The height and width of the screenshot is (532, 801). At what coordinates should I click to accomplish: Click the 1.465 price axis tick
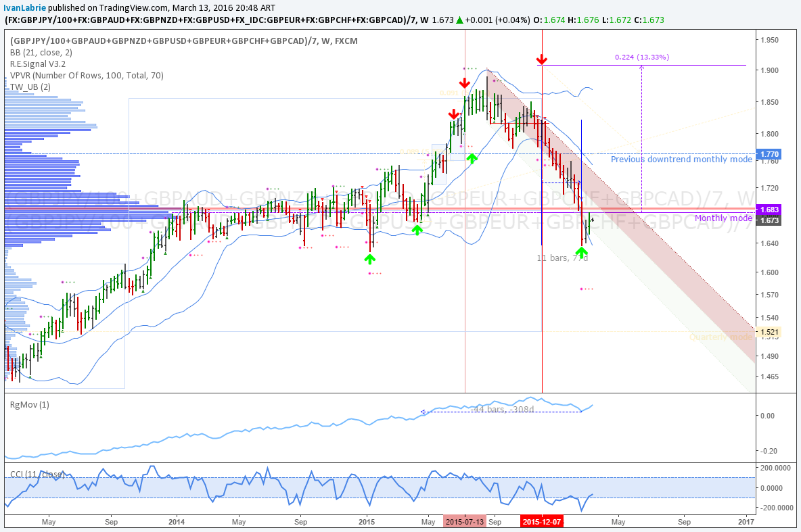769,377
